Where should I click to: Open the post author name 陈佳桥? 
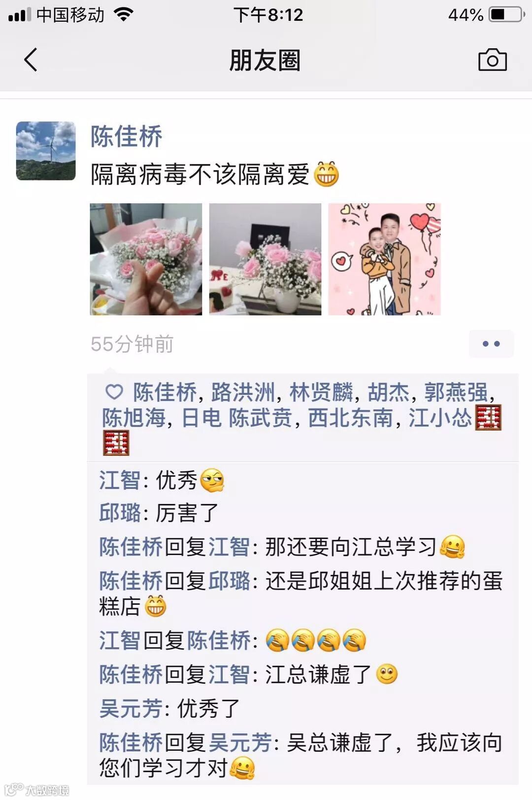126,136
